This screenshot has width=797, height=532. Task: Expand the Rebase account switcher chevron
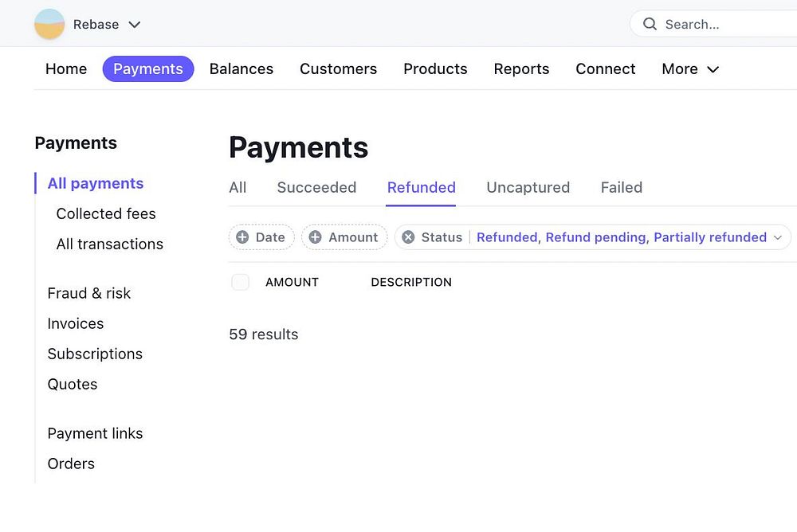pos(135,25)
